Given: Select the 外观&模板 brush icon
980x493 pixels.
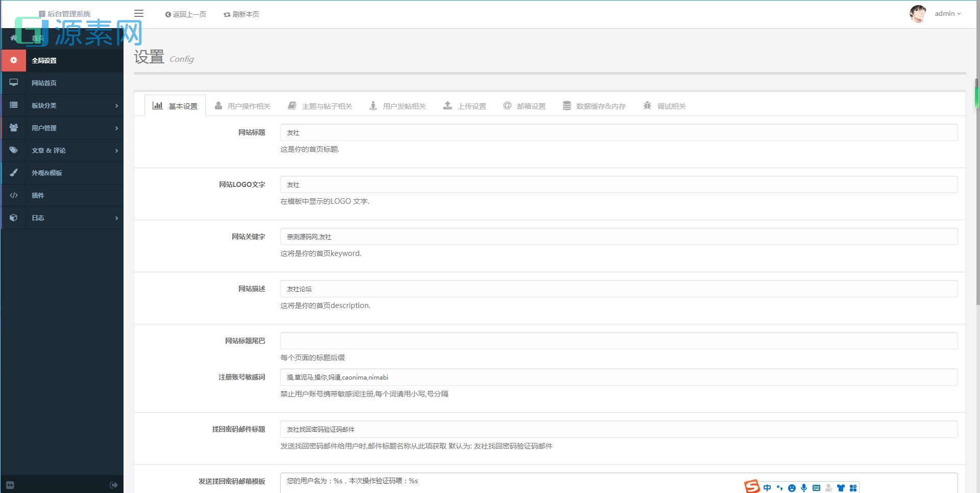Looking at the screenshot, I should point(14,173).
